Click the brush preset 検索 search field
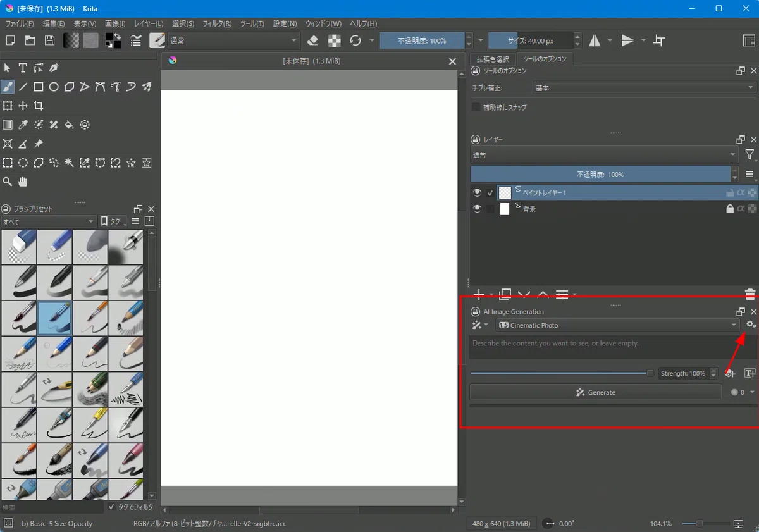The width and height of the screenshot is (759, 532). click(52, 507)
